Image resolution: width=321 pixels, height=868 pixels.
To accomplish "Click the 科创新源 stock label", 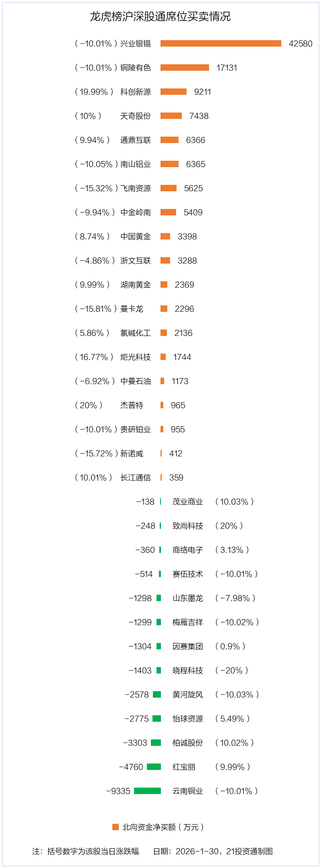I will [x=136, y=92].
